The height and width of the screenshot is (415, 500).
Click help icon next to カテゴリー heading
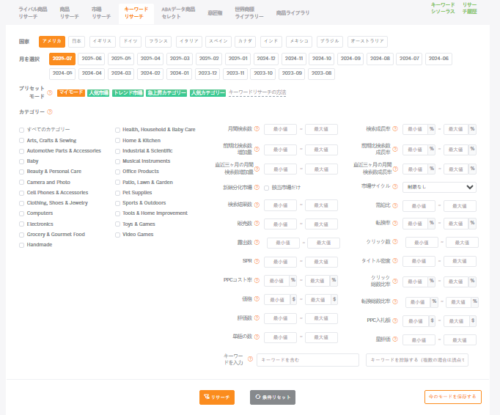pos(50,112)
